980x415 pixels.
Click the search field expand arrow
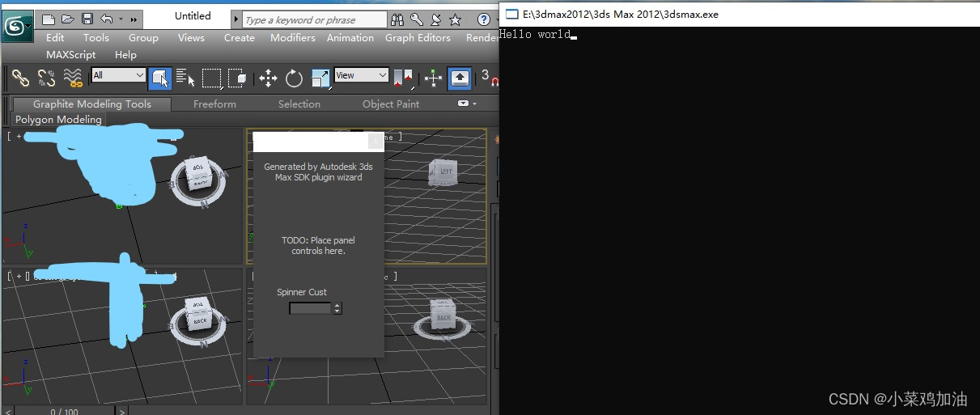tap(236, 19)
